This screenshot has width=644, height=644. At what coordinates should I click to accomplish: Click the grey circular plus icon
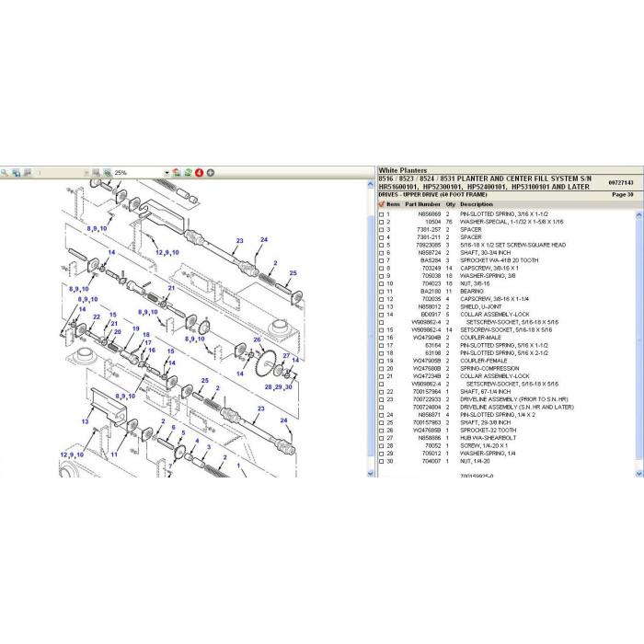[211, 173]
